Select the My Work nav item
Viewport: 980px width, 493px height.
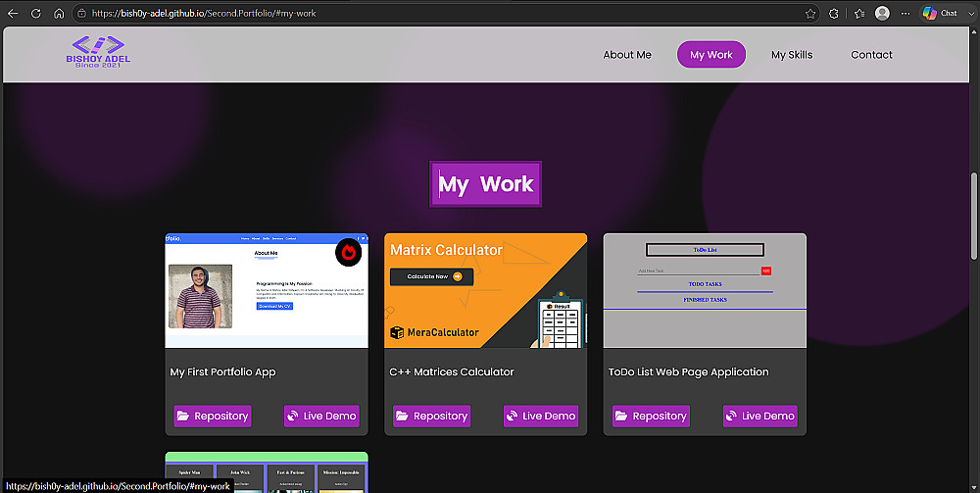point(711,54)
